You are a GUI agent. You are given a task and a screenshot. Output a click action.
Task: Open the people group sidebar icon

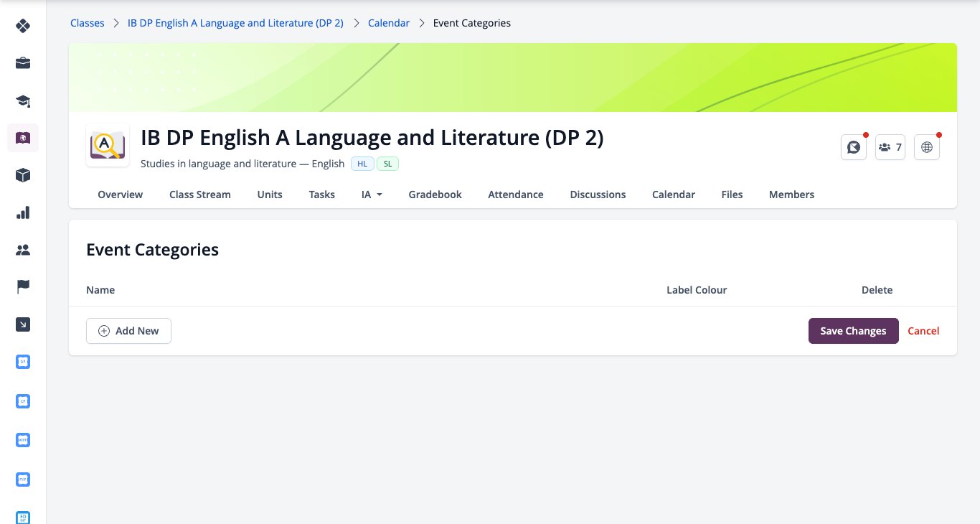pos(23,250)
